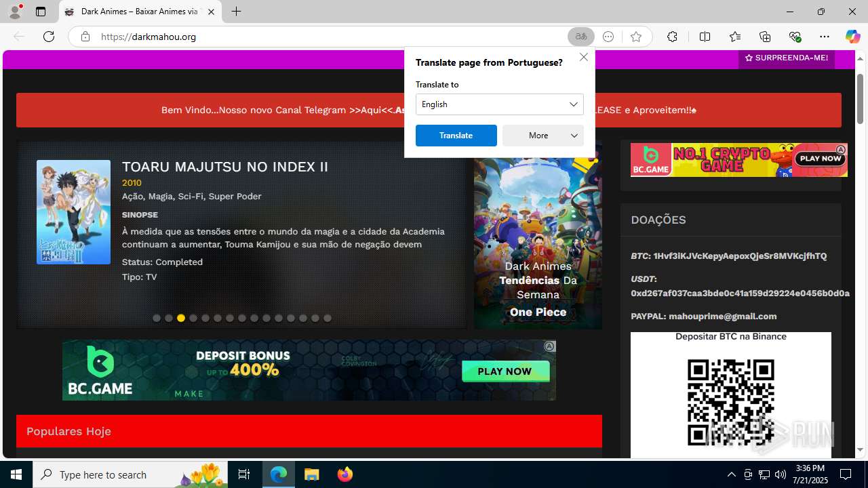Close the translate popup
This screenshot has height=488, width=868.
(584, 57)
